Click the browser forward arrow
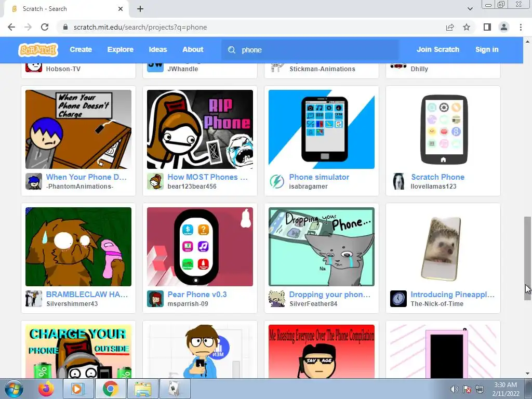Viewport: 532px width, 399px height. coord(28,27)
